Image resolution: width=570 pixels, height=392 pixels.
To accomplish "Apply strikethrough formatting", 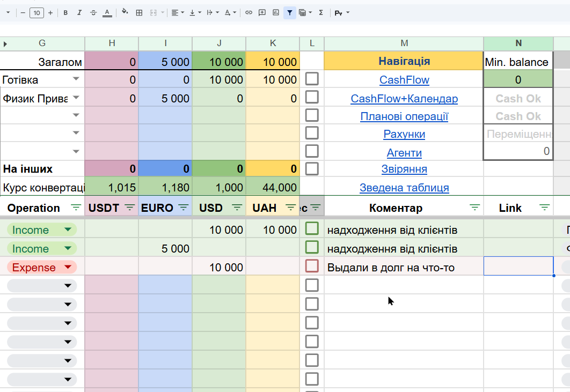I will 93,13.
